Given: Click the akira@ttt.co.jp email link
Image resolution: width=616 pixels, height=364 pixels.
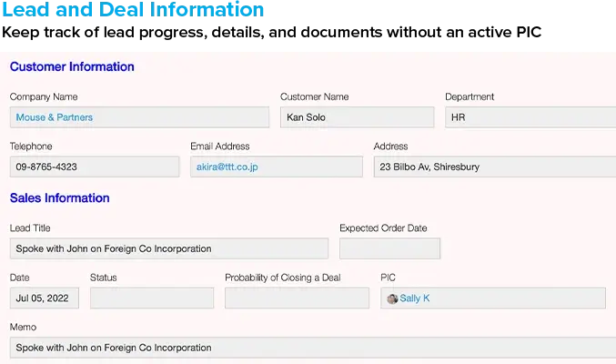Looking at the screenshot, I should [x=227, y=167].
